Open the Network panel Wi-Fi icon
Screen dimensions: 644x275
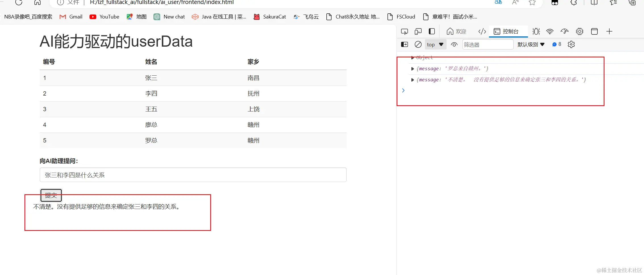point(550,31)
